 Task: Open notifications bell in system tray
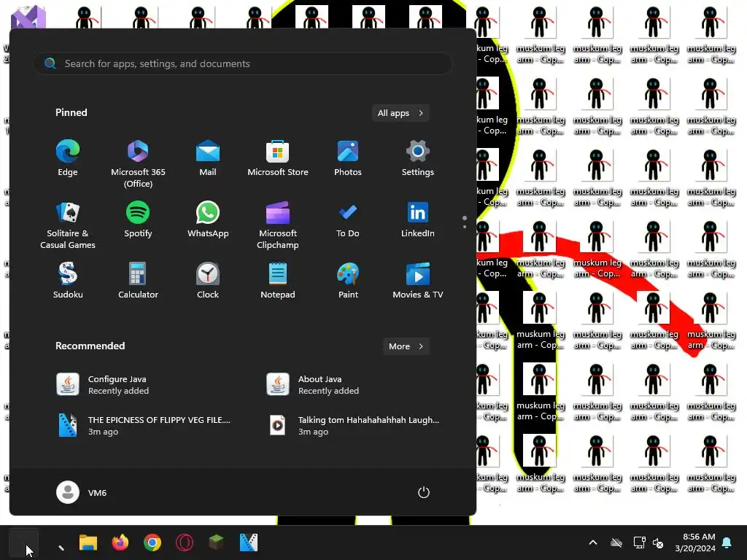click(727, 542)
